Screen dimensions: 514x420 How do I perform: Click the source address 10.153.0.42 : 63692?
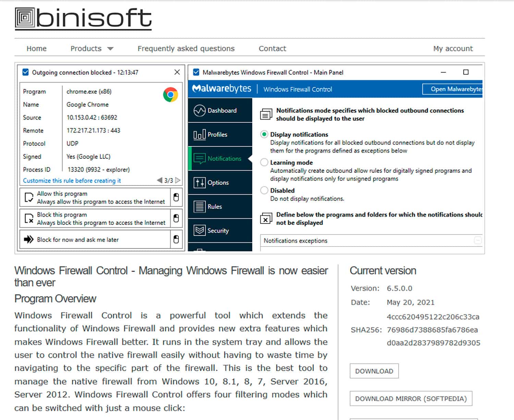click(92, 117)
